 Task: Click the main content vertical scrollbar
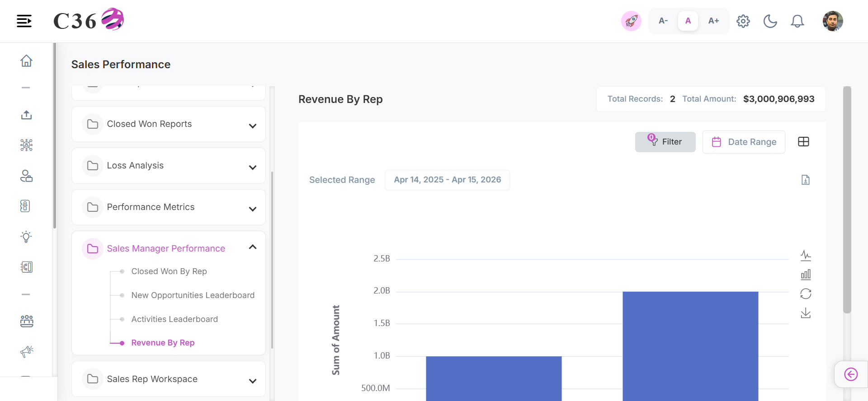point(847,200)
